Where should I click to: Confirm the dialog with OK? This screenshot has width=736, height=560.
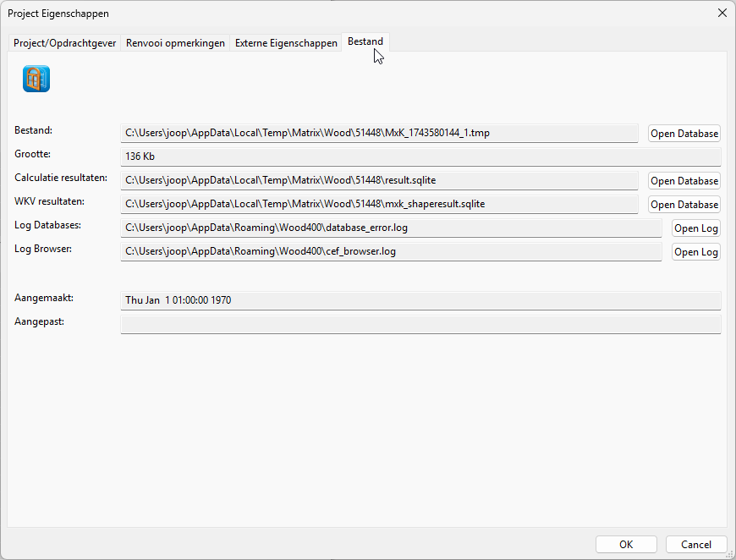[x=626, y=544]
